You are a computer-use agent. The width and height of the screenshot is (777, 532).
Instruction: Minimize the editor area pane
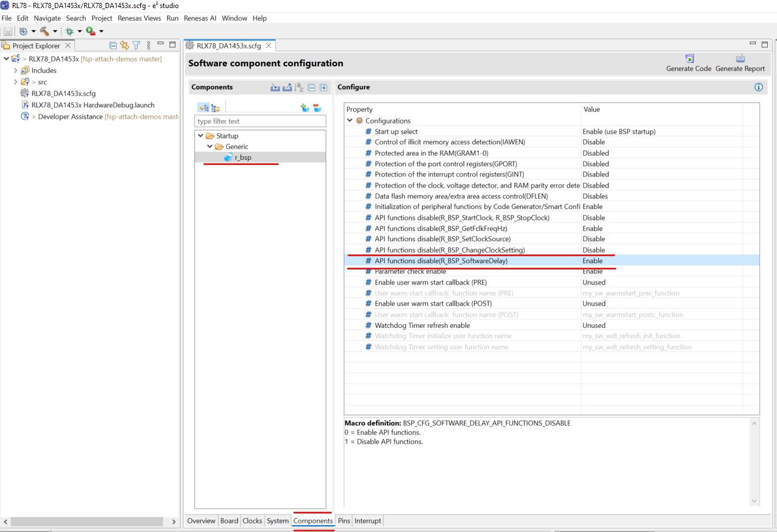coord(753,44)
